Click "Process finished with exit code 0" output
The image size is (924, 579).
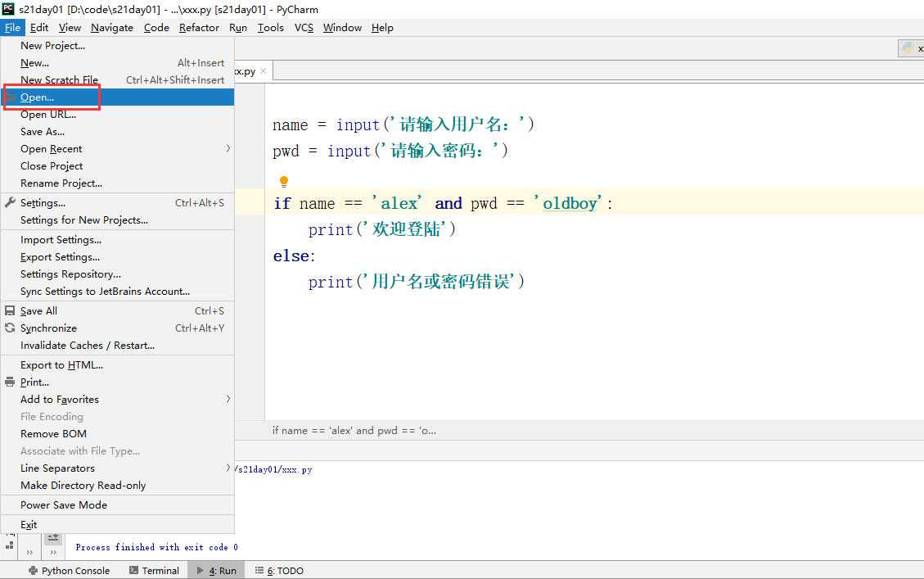tap(157, 547)
